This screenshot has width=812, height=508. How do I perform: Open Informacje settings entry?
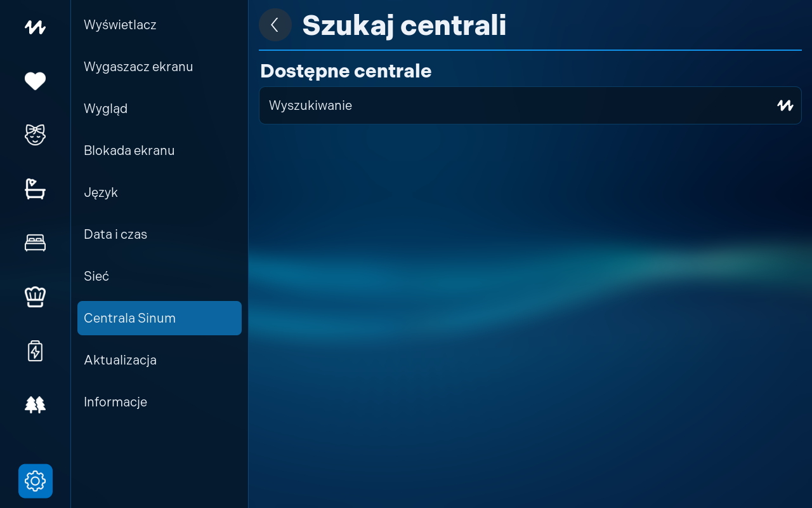click(x=159, y=402)
